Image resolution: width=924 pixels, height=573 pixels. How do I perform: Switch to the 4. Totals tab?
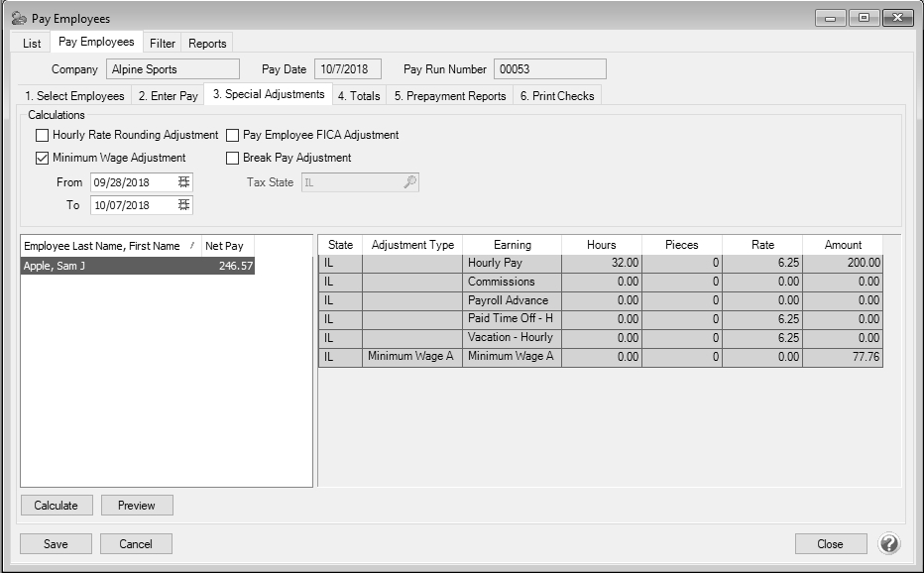(x=358, y=96)
